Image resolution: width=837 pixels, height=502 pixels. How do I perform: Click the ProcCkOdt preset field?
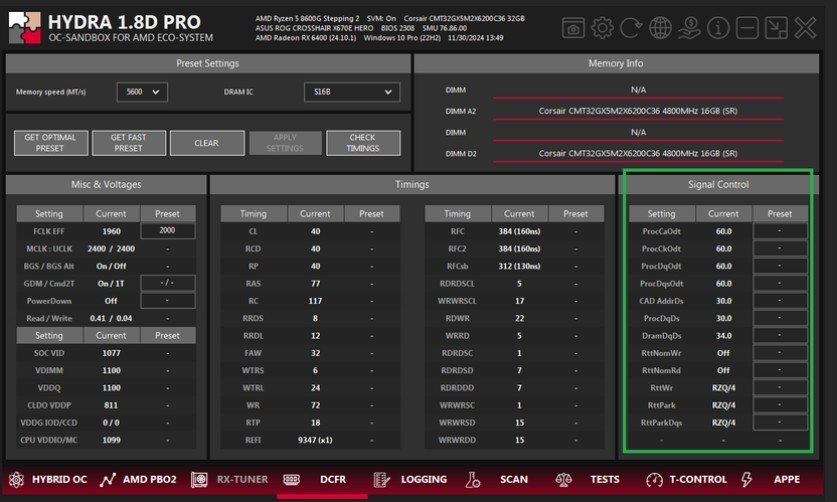780,249
